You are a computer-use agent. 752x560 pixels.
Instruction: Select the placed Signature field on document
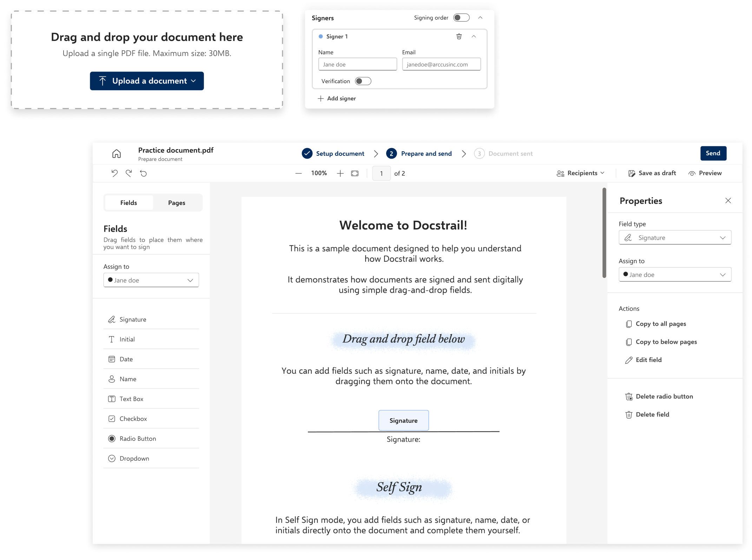(403, 420)
